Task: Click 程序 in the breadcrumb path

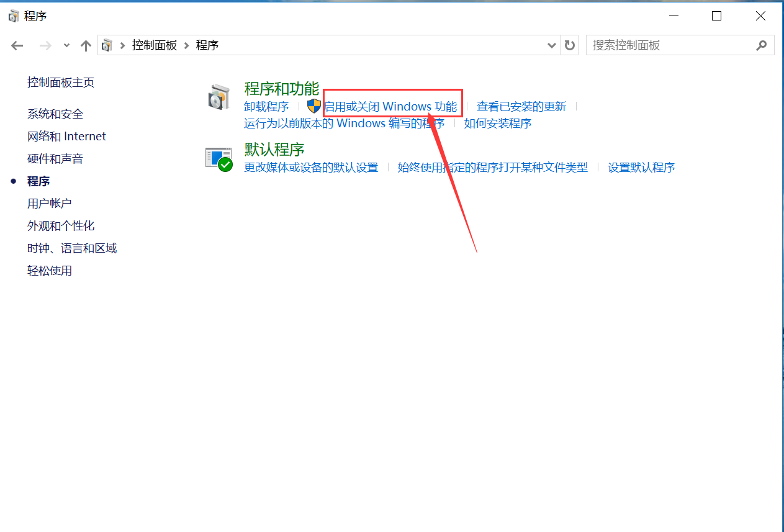Action: coord(207,45)
